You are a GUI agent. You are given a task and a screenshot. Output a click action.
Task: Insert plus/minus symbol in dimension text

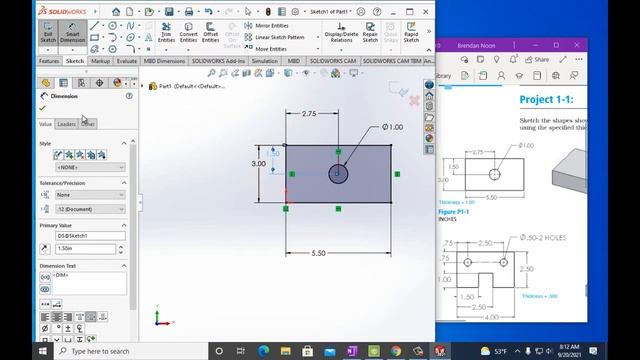(68, 328)
